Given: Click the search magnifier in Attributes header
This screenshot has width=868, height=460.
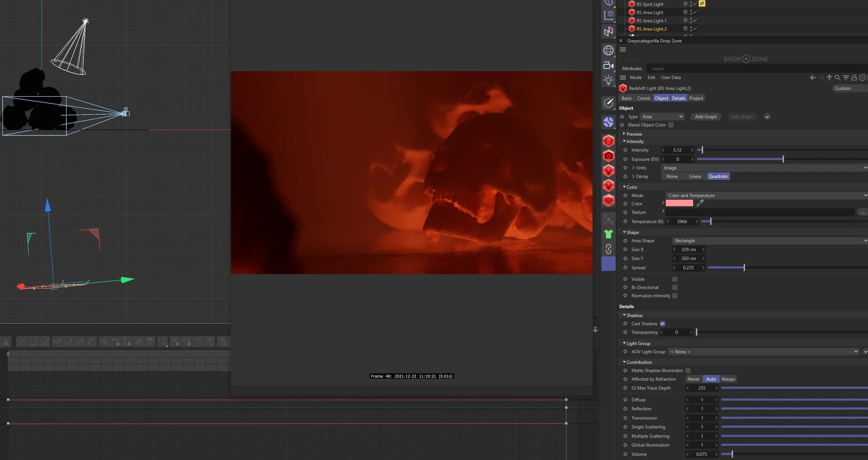Looking at the screenshot, I should click(x=837, y=78).
